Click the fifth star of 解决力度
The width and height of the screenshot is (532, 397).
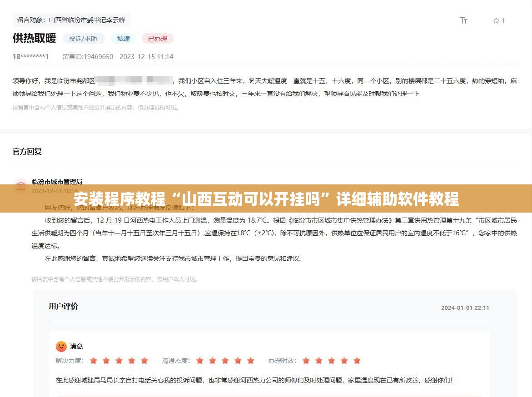coord(144,360)
